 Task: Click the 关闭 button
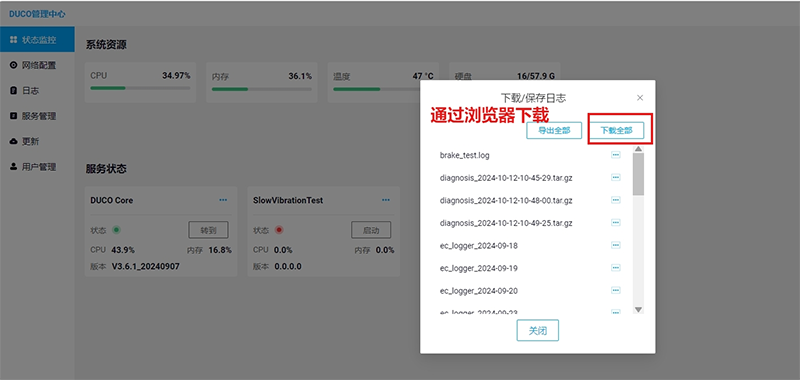[x=538, y=331]
